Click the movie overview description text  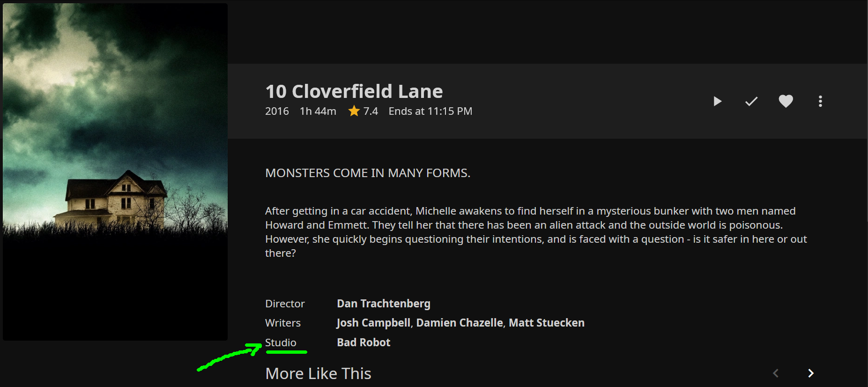535,232
